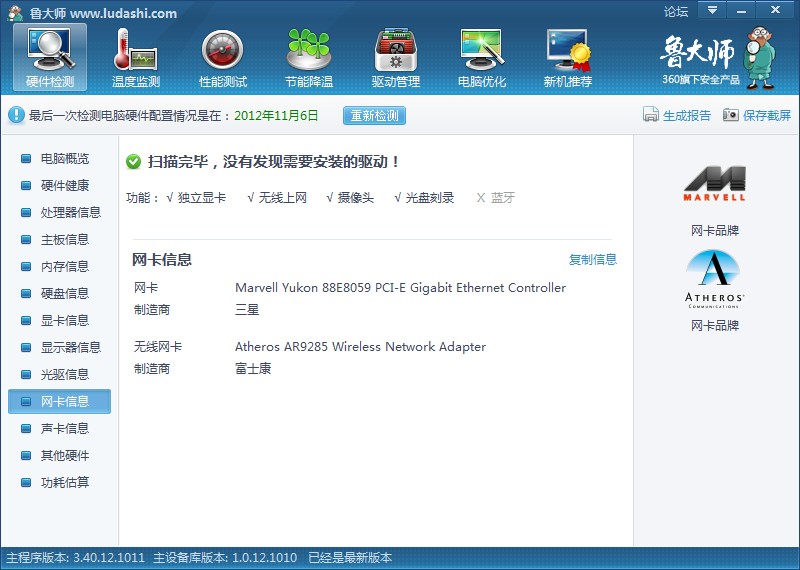
Task: Click 保存截屏 to save screenshot
Action: click(x=767, y=115)
